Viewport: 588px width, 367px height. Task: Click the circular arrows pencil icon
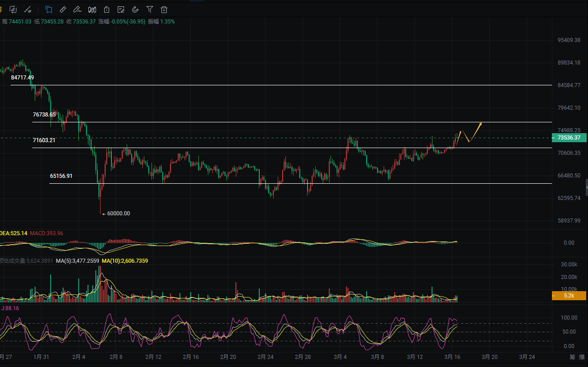pyautogui.click(x=13, y=9)
